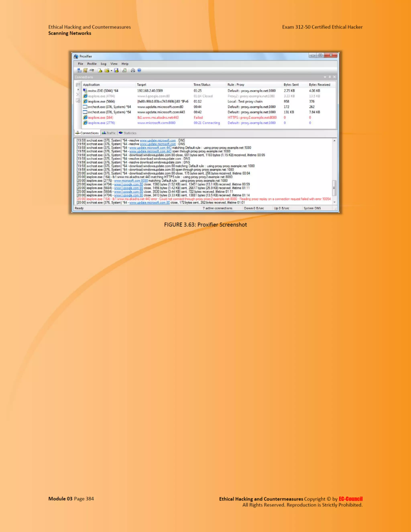Click the open profile folder icon
The width and height of the screenshot is (411, 532).
click(107, 70)
